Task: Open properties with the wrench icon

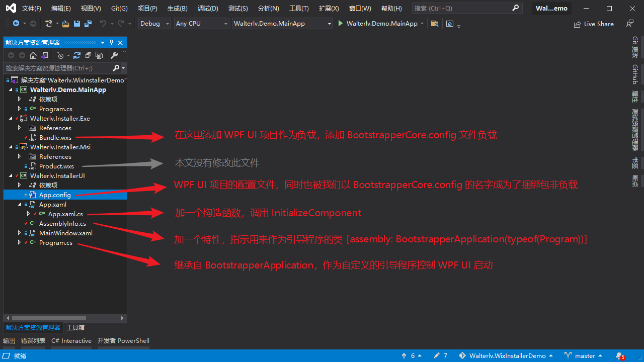Action: tap(114, 55)
